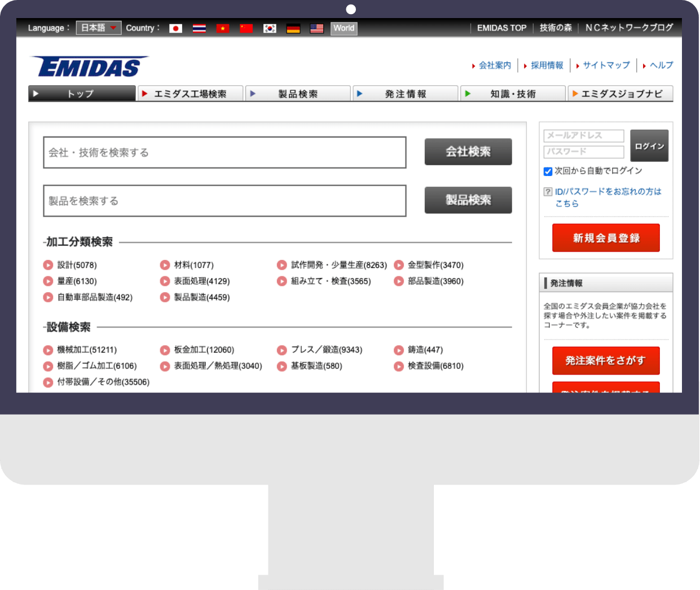Focus the メールアドレス input field
This screenshot has height=590, width=700.
(x=584, y=136)
